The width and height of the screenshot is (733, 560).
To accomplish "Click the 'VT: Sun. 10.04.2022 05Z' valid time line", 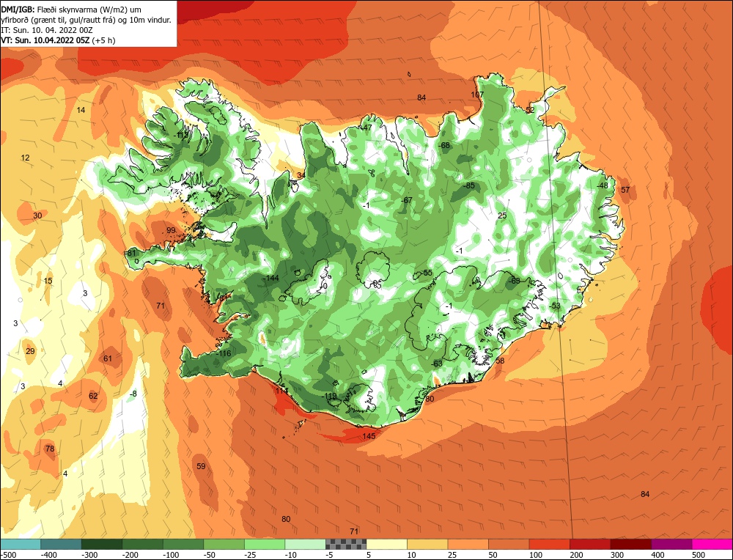I will [45, 40].
